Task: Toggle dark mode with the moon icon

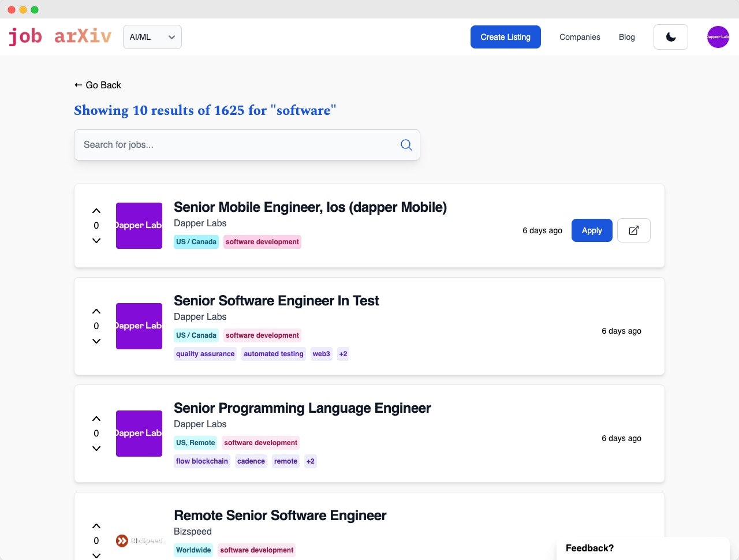Action: [671, 37]
